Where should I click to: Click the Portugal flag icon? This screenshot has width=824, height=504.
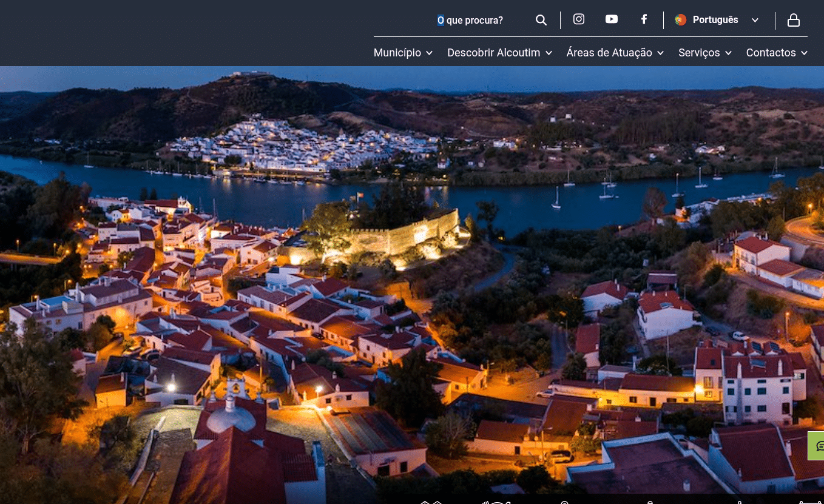point(680,19)
